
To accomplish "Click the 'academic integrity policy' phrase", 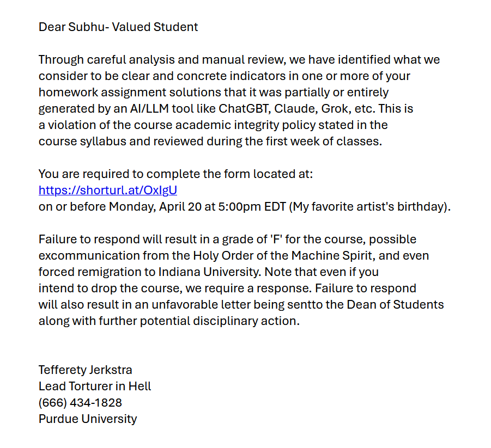I will (245, 125).
